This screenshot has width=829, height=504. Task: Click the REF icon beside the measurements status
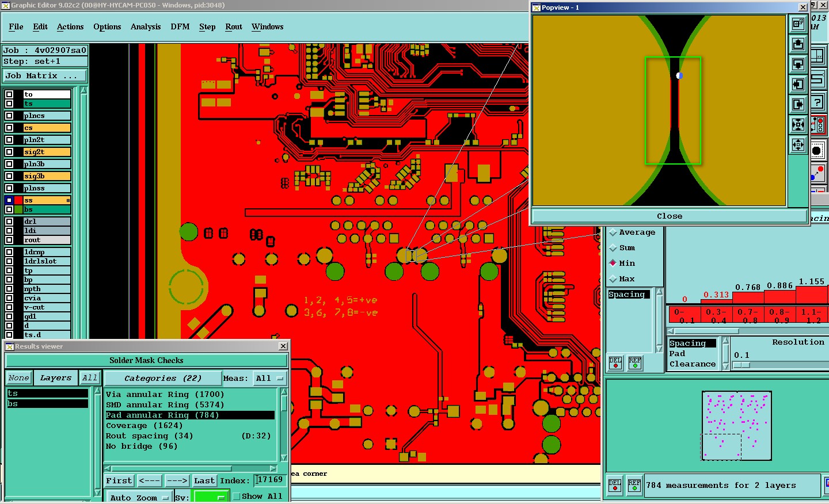click(634, 485)
